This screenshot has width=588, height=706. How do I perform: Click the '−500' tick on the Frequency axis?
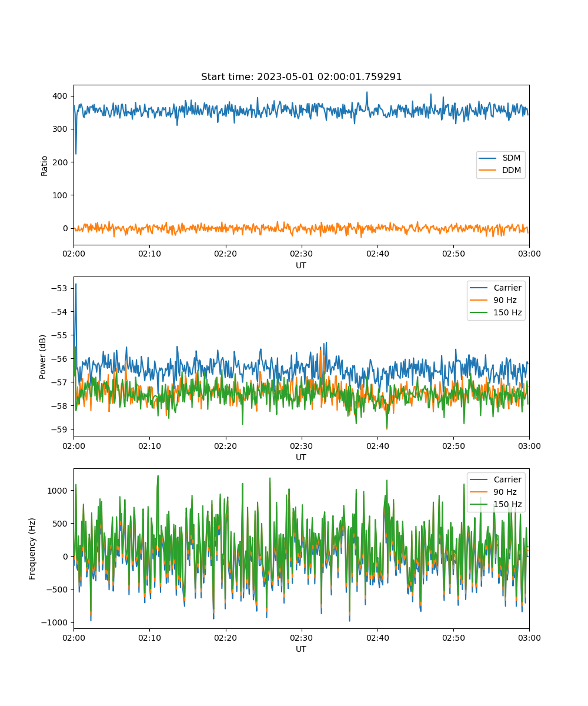57,590
